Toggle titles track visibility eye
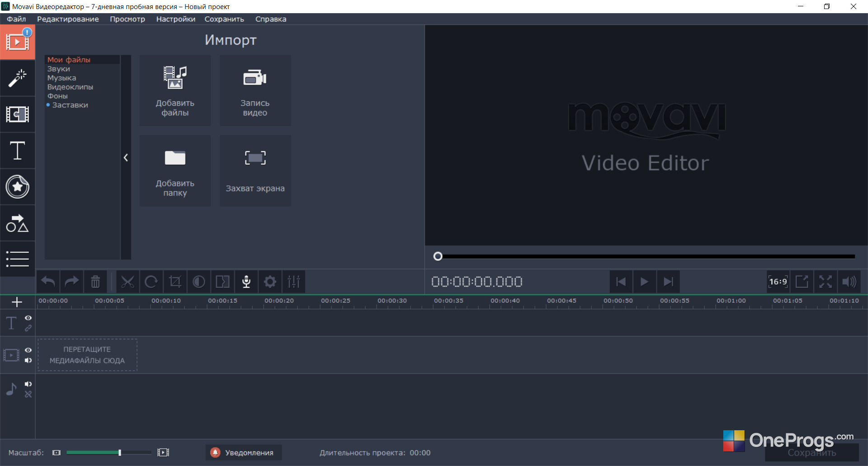Viewport: 868px width, 466px height. pyautogui.click(x=28, y=318)
